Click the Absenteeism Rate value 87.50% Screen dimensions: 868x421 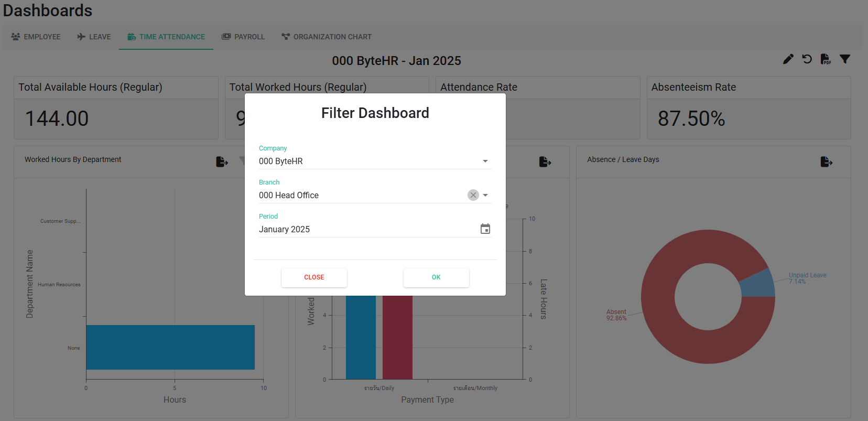click(691, 118)
